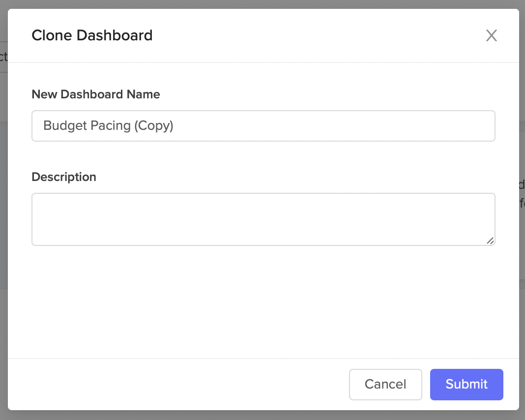This screenshot has width=525, height=420.
Task: Click the resize grip on Description textarea
Action: click(x=490, y=240)
